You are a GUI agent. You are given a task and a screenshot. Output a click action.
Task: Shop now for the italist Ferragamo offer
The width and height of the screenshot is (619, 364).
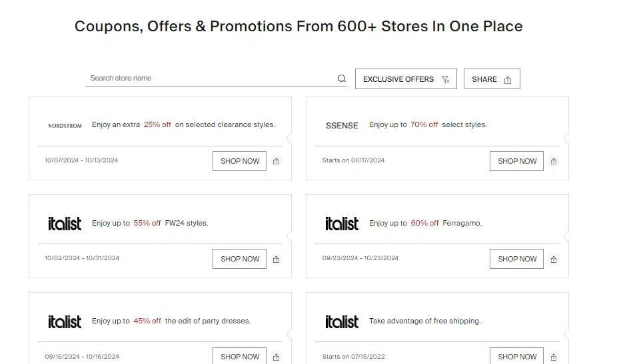click(x=517, y=259)
